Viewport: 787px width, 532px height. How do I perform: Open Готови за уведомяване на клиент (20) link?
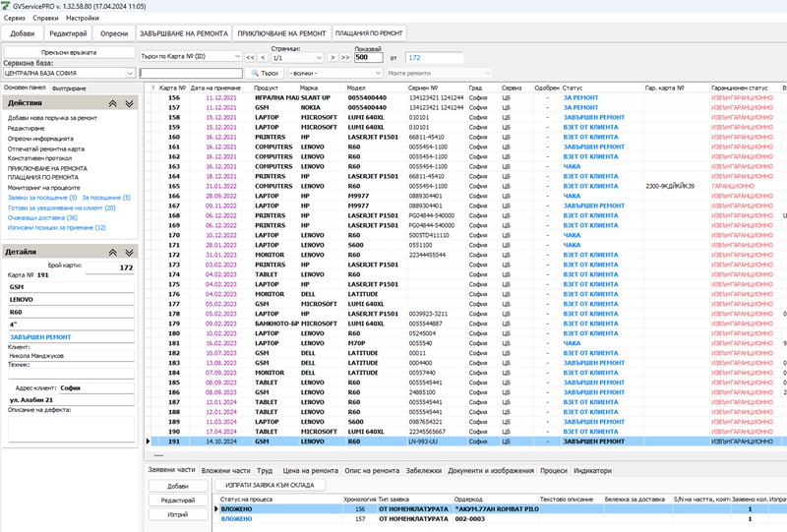61,207
